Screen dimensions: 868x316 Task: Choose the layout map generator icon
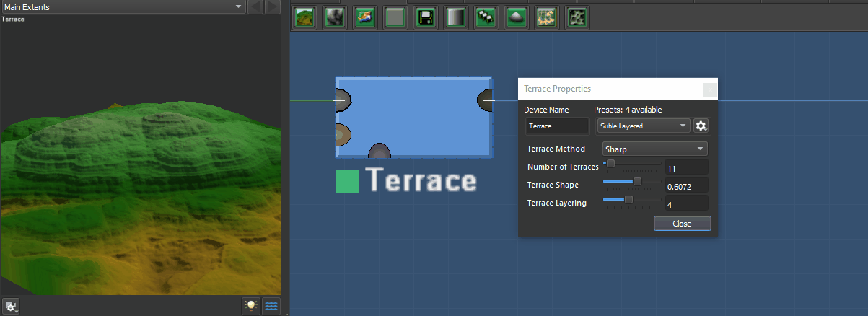tap(546, 17)
